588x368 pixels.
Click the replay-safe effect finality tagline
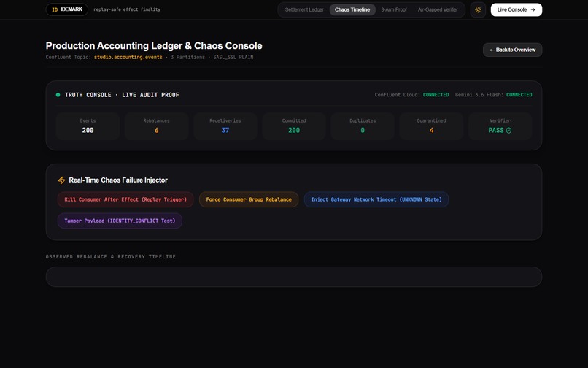pos(127,9)
